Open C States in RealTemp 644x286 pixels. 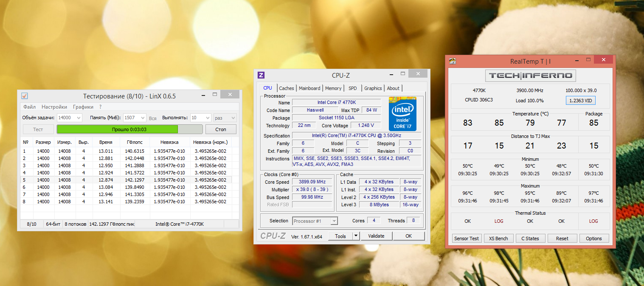530,238
